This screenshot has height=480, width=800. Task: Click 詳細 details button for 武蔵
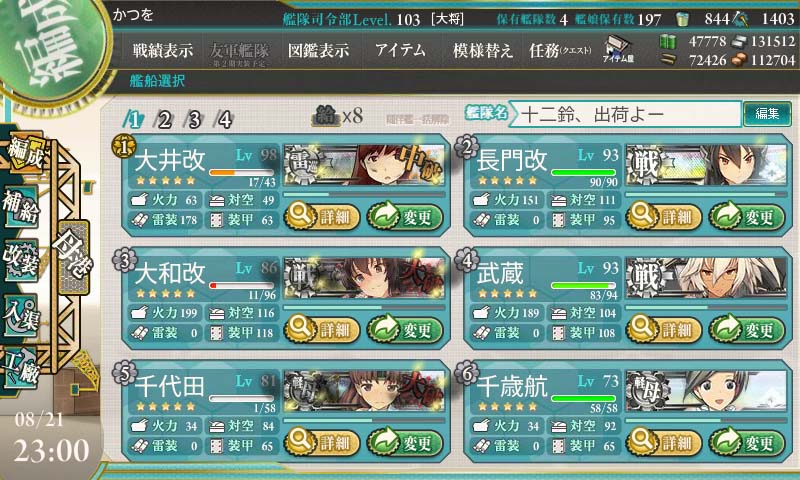pyautogui.click(x=664, y=330)
